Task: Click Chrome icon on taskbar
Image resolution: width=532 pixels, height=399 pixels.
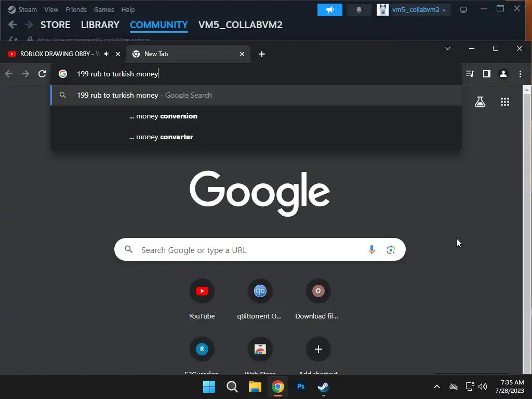Action: point(277,387)
